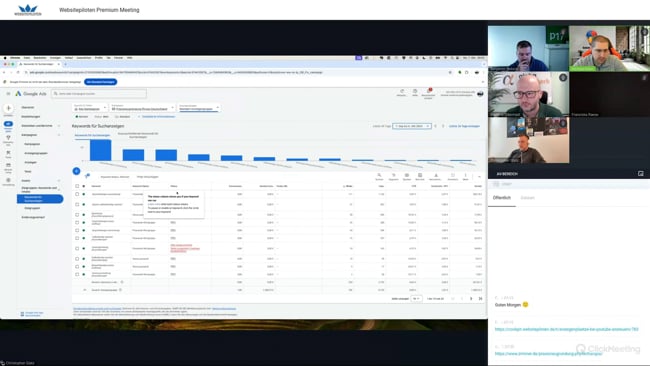Open the Goals trophy icon in left rail
Viewport: 650px width, 366px height.
[8, 138]
